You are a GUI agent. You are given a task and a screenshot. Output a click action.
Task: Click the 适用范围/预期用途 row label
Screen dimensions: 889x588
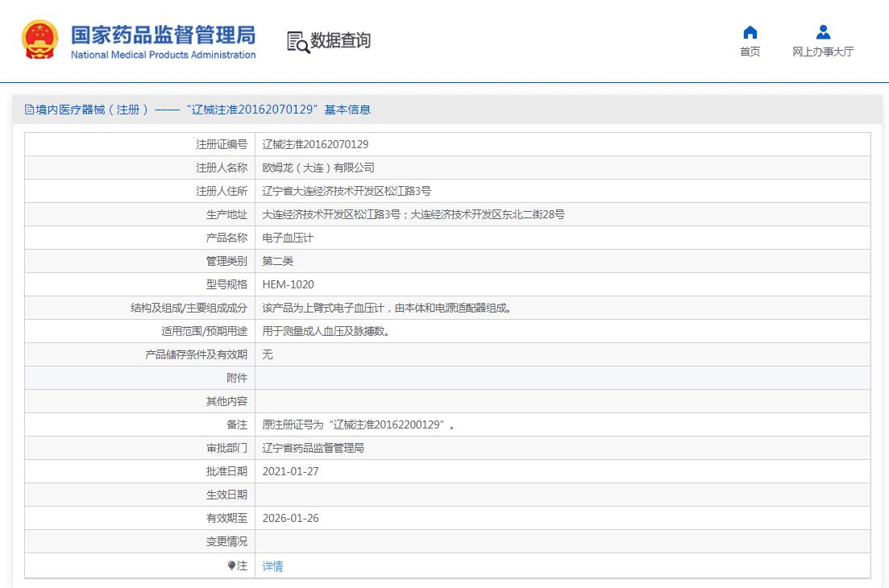click(204, 331)
